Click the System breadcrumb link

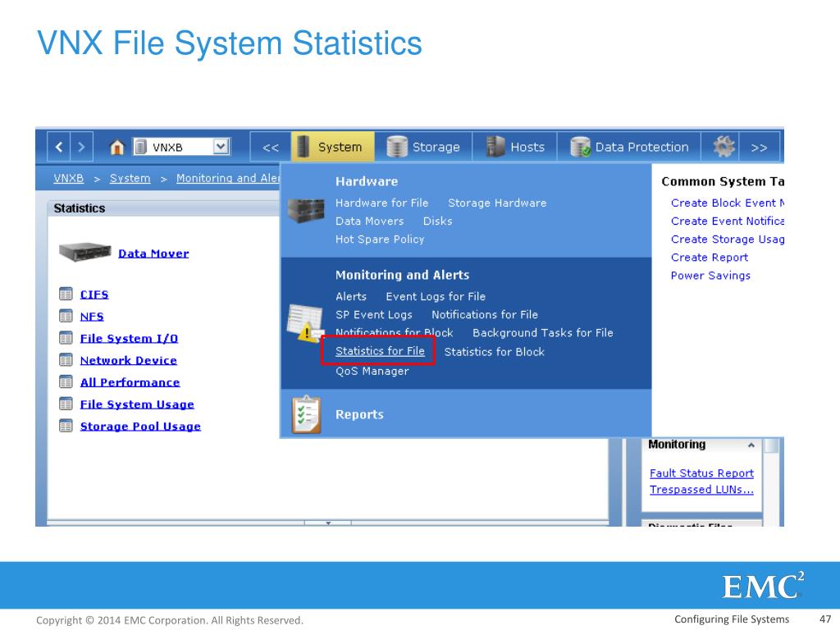(x=130, y=178)
